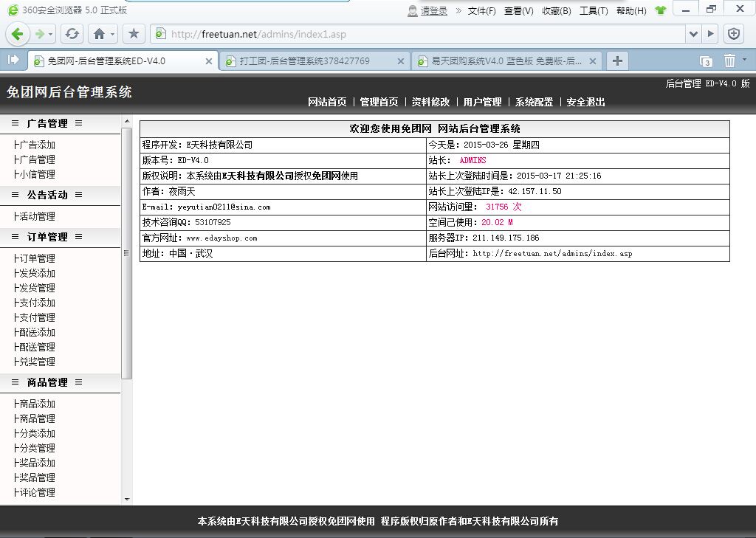Screen dimensions: 756x538
Task: Close the 打工团 tab
Action: tap(401, 61)
